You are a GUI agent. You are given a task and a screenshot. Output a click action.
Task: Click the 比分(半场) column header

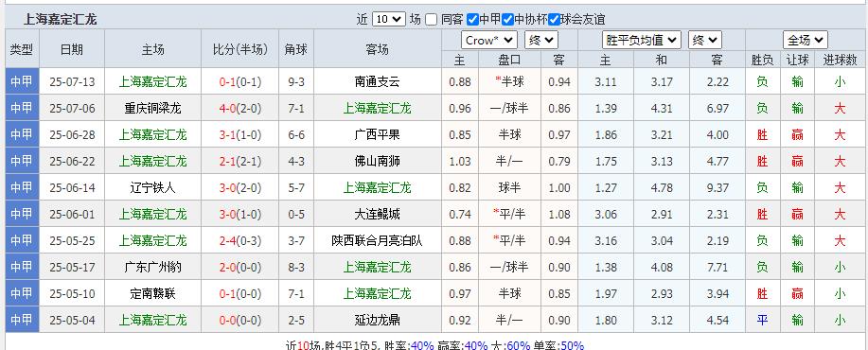240,49
